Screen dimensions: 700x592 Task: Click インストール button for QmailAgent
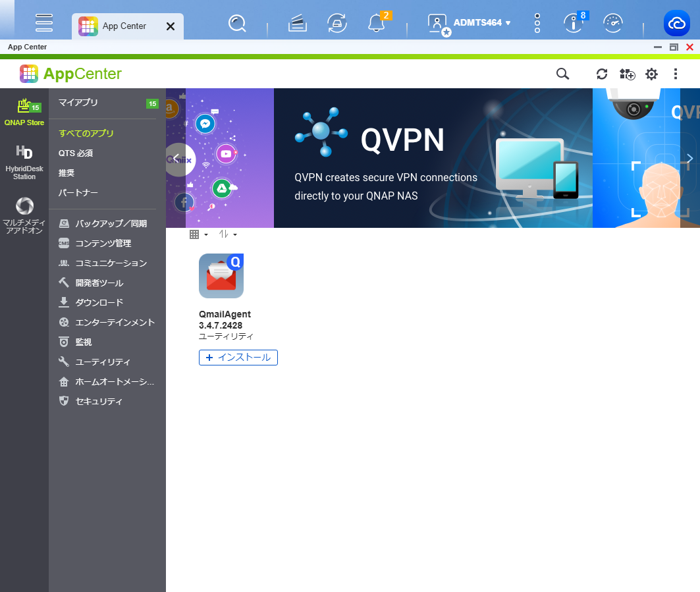(238, 358)
